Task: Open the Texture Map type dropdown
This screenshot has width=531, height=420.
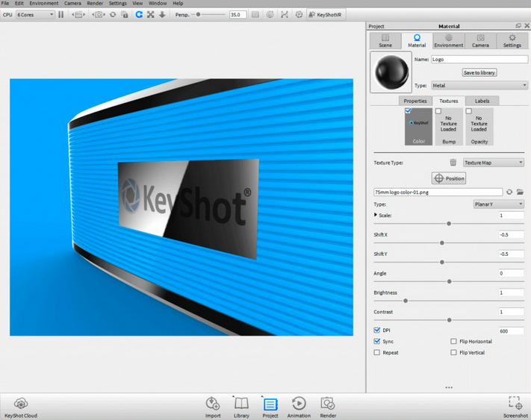Action: [494, 163]
